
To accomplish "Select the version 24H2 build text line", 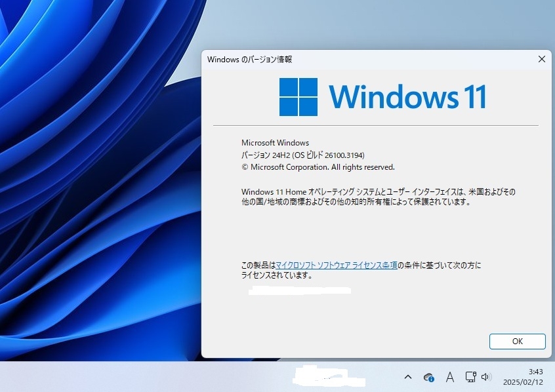I will [x=303, y=155].
